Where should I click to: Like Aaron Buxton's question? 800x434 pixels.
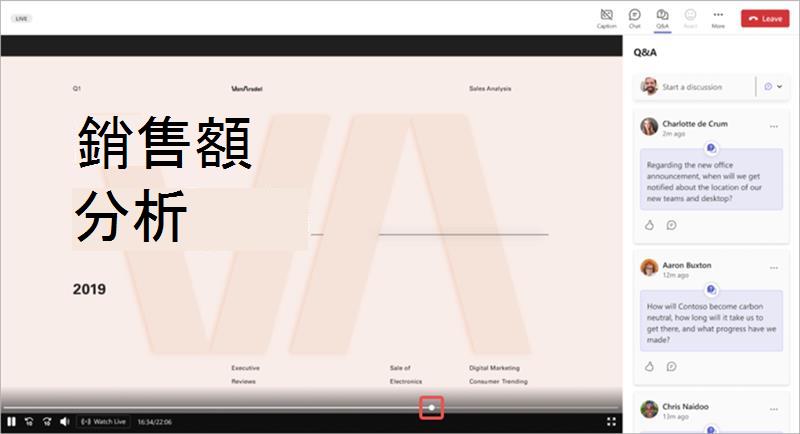649,366
